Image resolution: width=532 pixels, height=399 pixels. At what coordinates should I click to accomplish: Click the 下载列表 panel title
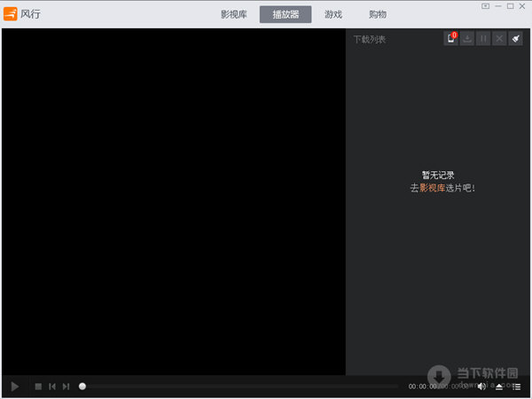pyautogui.click(x=370, y=39)
